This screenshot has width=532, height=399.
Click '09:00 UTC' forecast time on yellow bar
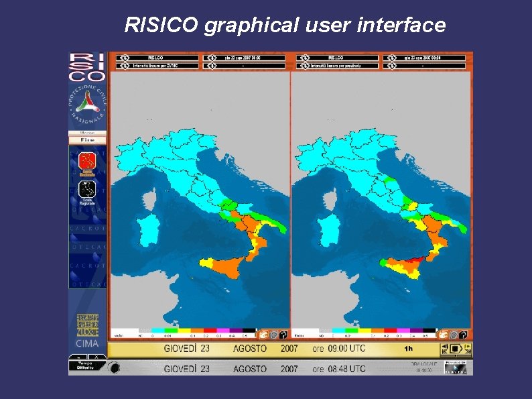click(346, 349)
